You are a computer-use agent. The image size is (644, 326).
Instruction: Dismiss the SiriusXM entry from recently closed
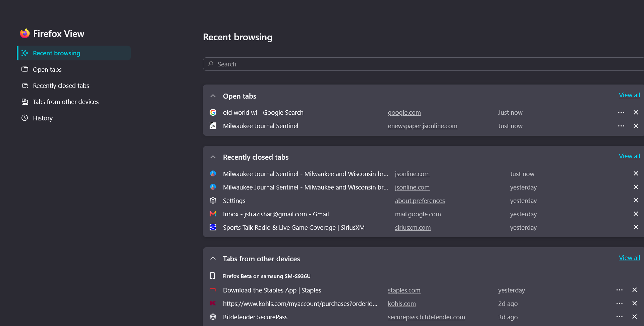636,227
